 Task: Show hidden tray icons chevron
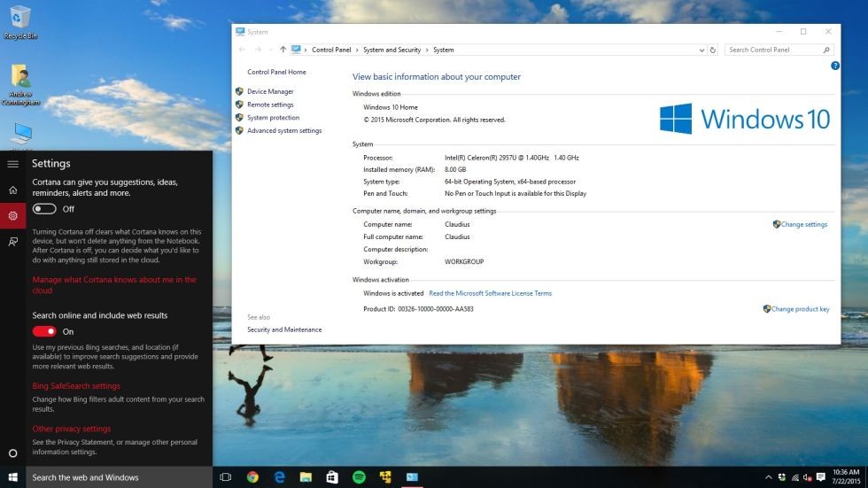[769, 477]
